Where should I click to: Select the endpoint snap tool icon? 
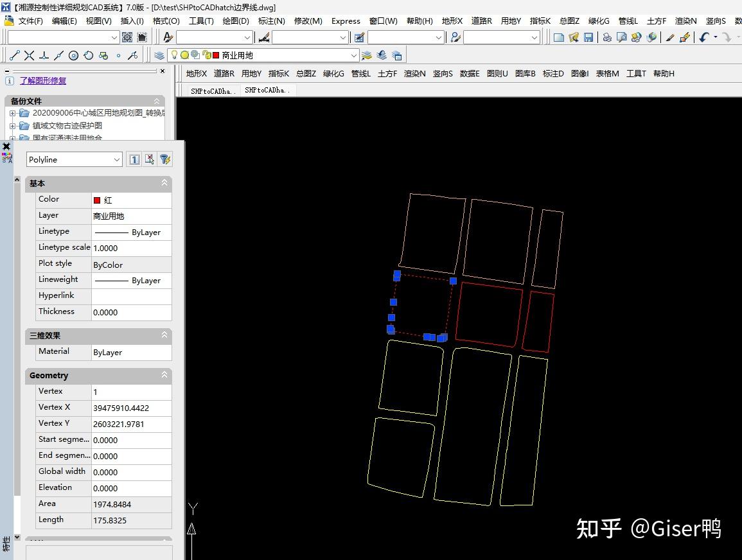coord(15,56)
